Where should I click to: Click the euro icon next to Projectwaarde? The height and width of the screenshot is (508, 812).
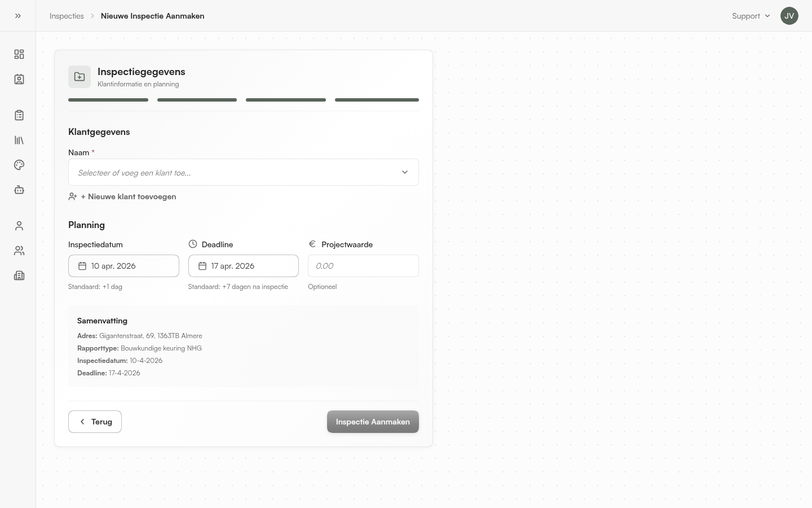tap(312, 244)
